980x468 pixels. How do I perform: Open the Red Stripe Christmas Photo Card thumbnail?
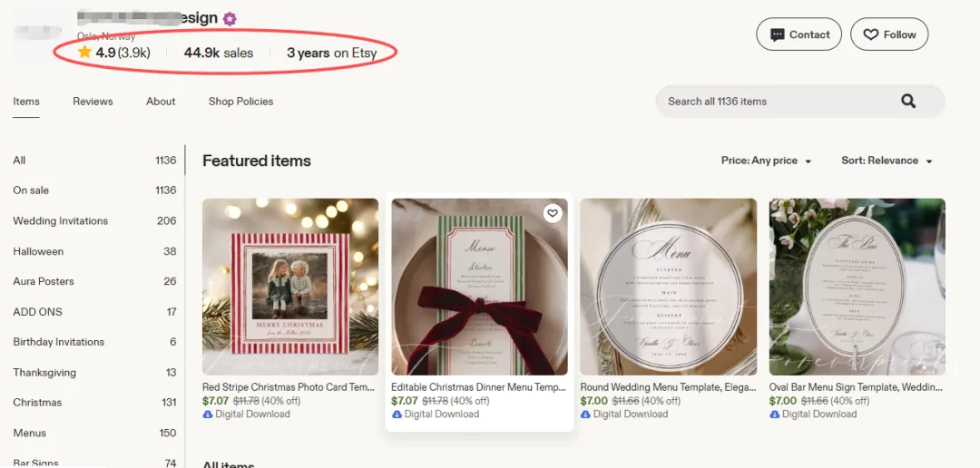point(290,287)
